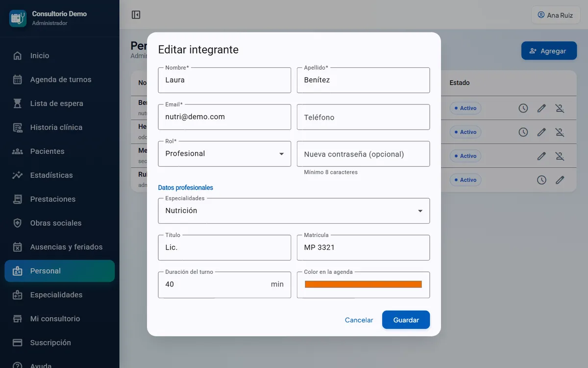Screen dimensions: 588x368
Task: Click the Título field containing Lic.
Action: pyautogui.click(x=224, y=248)
